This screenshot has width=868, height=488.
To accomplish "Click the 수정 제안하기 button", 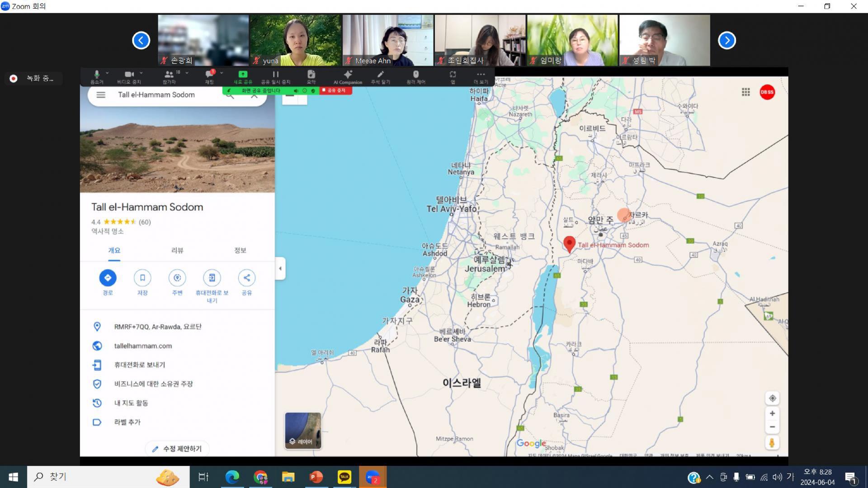I will 177,449.
